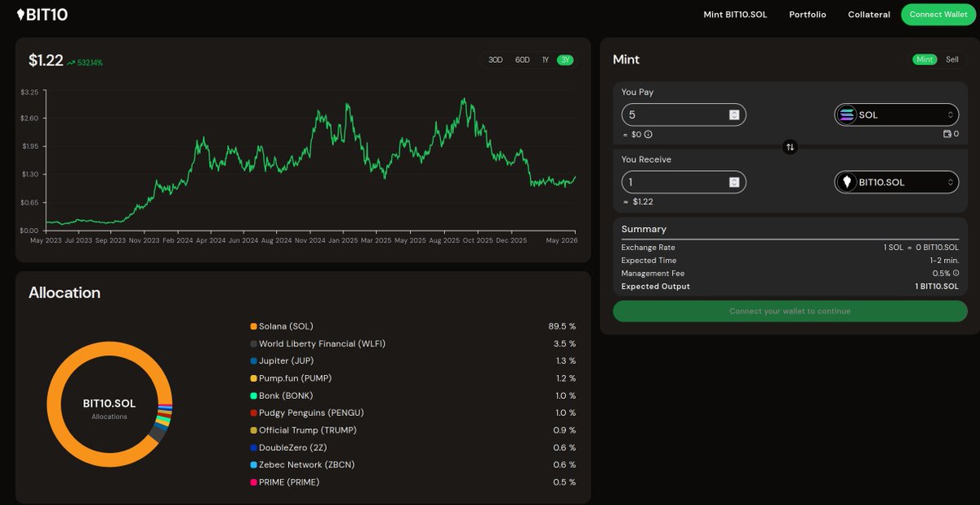
Task: Focus the You Receive amount field
Action: tap(684, 182)
